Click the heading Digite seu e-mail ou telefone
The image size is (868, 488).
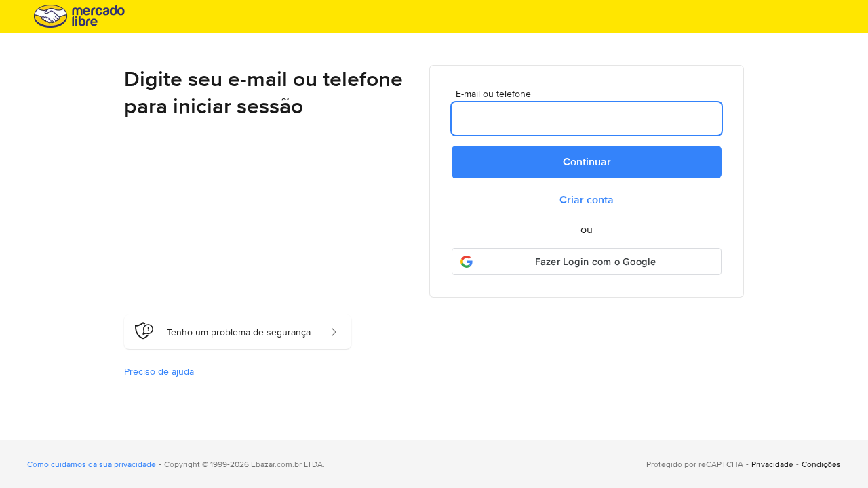pos(263,92)
